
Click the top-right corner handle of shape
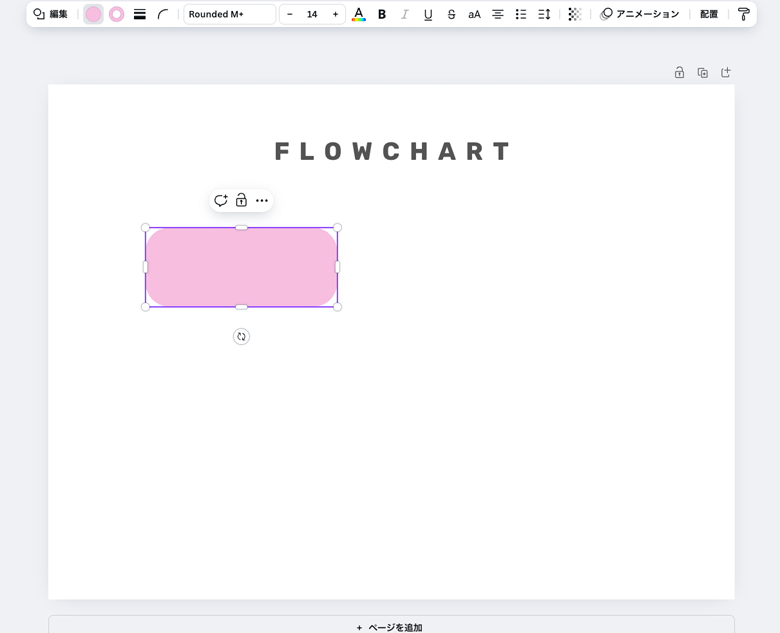point(337,227)
